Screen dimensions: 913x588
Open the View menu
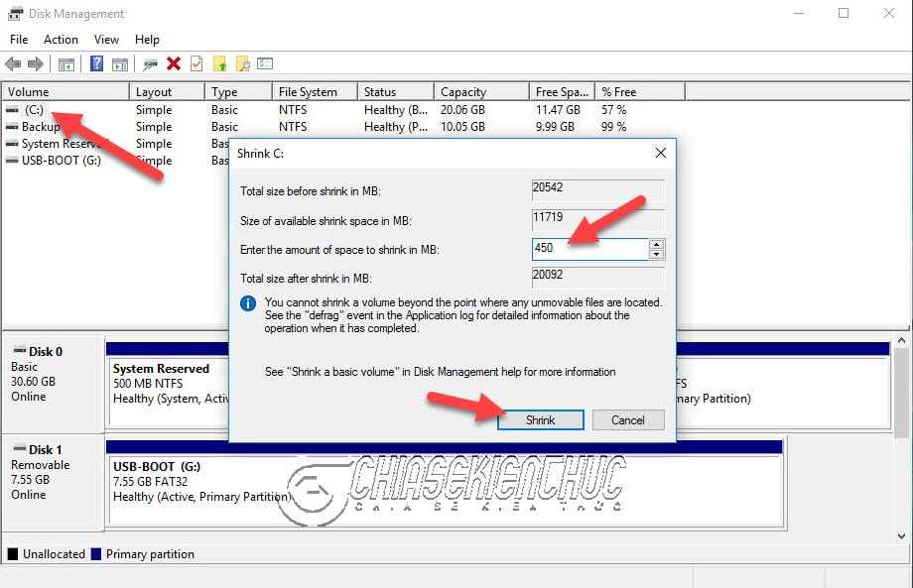pos(106,40)
